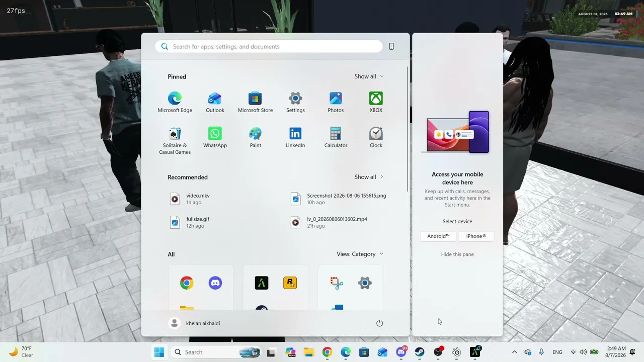Open the weather widget showing 70°F Clear
Screen dimensions: 644x362
21,352
